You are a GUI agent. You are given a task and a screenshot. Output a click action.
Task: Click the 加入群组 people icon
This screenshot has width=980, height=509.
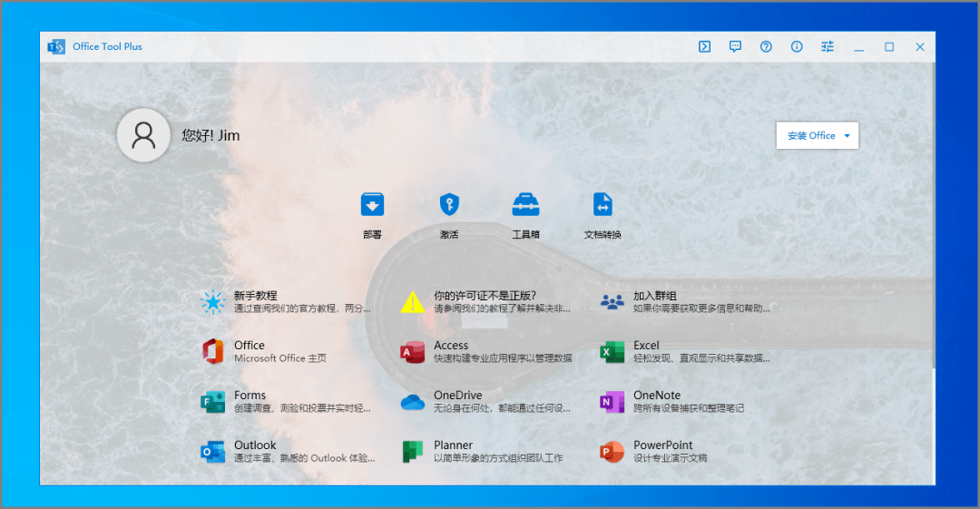612,302
